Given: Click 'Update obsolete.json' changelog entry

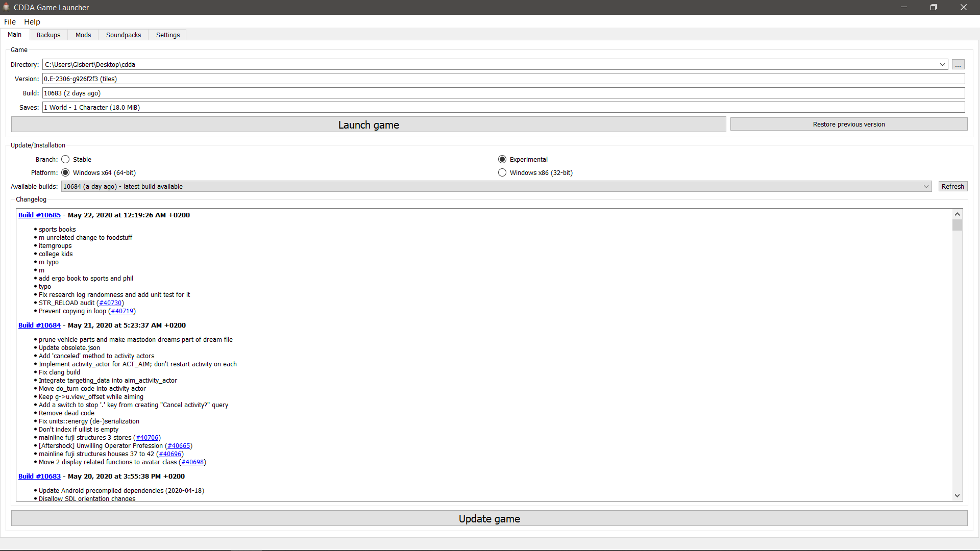Looking at the screenshot, I should click(69, 348).
